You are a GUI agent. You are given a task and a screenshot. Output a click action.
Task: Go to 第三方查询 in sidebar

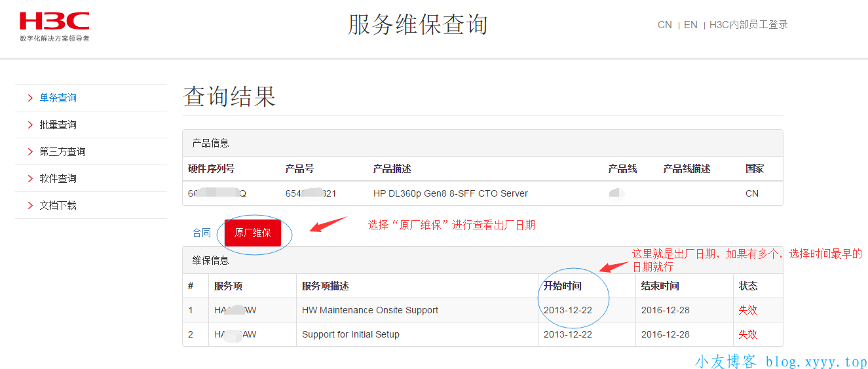pyautogui.click(x=62, y=152)
